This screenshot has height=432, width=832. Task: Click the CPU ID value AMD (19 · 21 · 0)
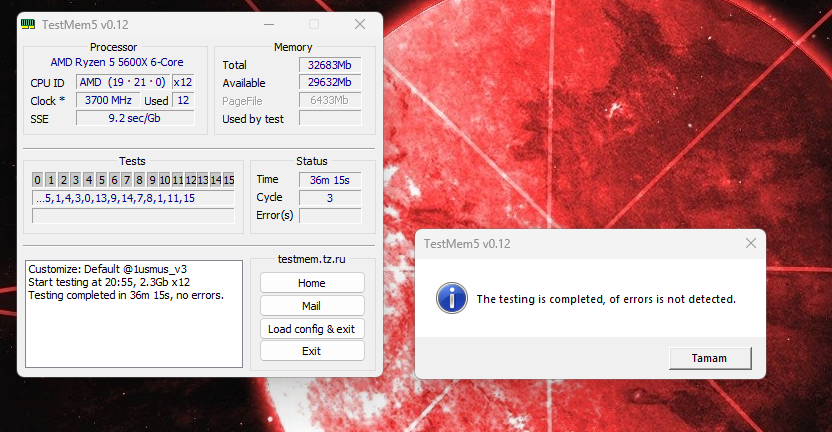point(123,82)
